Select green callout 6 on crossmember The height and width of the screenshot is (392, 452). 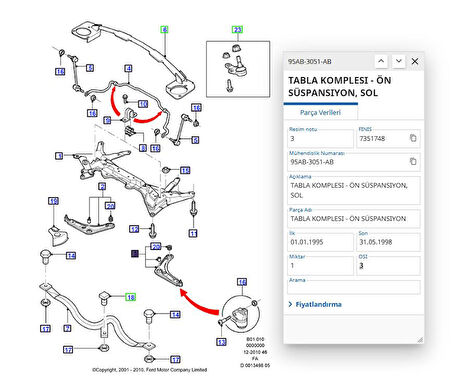164,30
